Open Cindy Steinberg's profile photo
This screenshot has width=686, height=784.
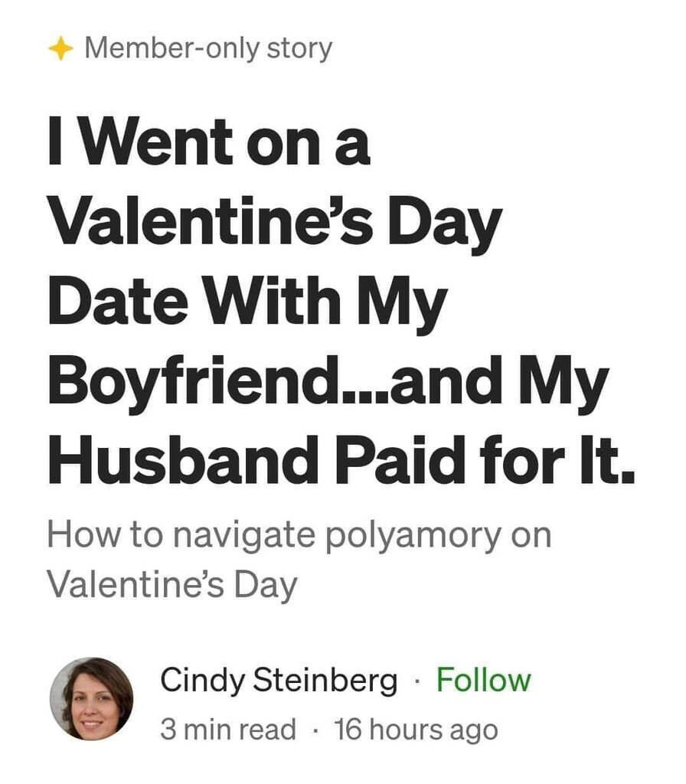92,698
